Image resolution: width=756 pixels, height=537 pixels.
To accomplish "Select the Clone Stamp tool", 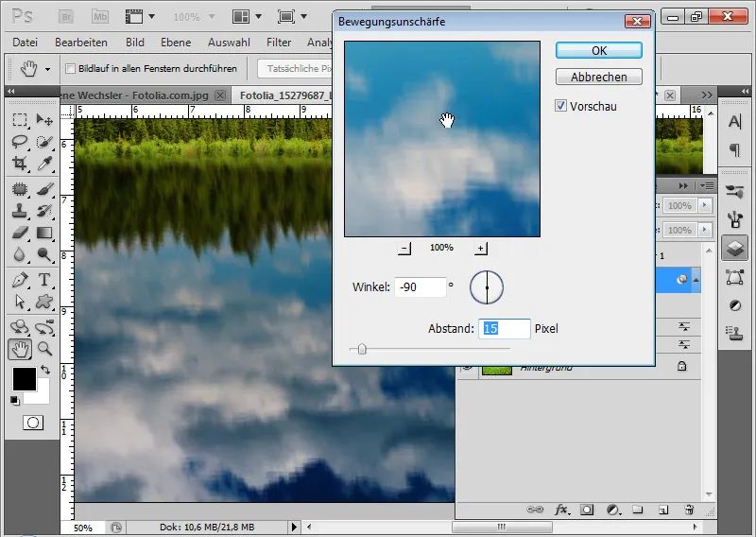I will pos(20,211).
